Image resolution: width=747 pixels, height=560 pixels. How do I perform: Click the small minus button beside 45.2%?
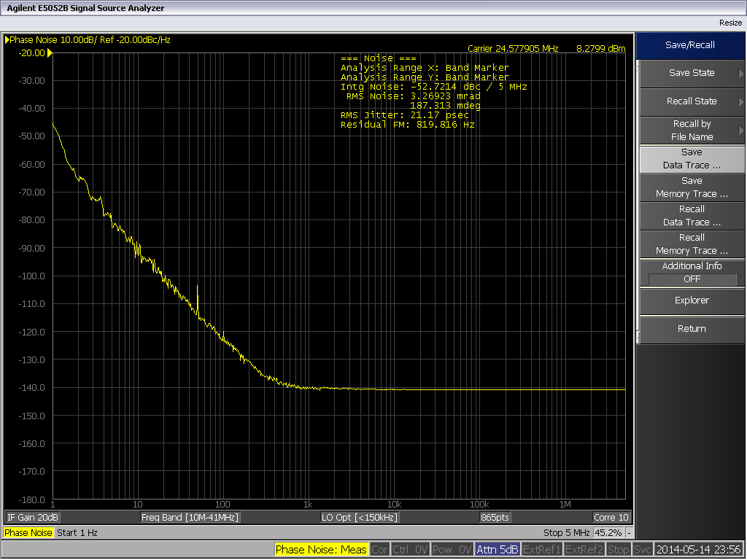[x=630, y=533]
